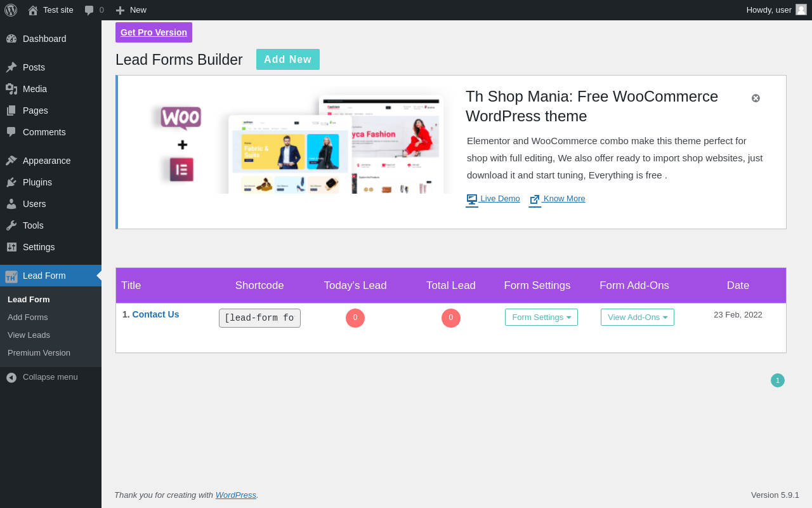The height and width of the screenshot is (508, 812).
Task: Open the user avatar in admin bar
Action: 801,10
